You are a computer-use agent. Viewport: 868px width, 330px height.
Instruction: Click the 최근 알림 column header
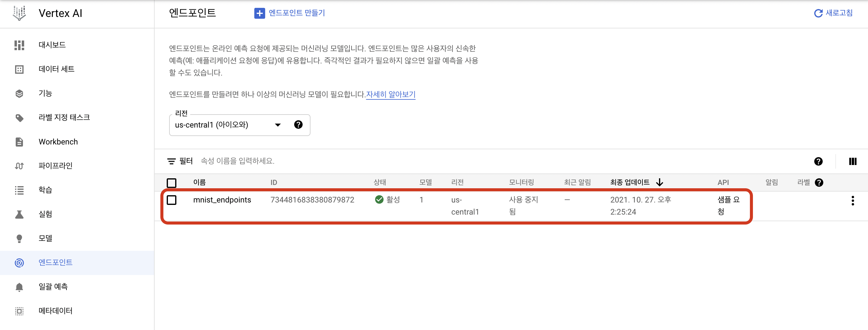pyautogui.click(x=577, y=182)
